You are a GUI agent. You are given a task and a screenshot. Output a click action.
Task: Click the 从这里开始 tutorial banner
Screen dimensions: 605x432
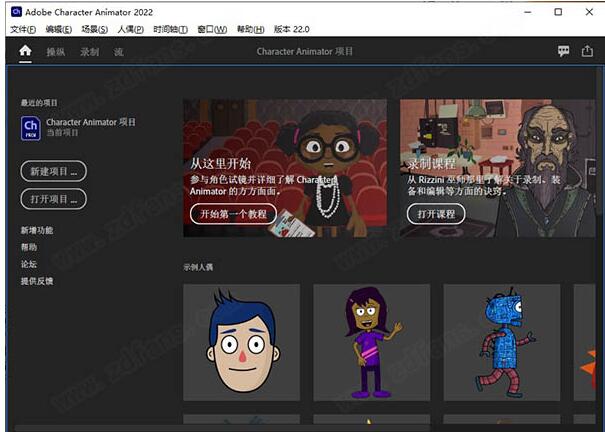(285, 168)
